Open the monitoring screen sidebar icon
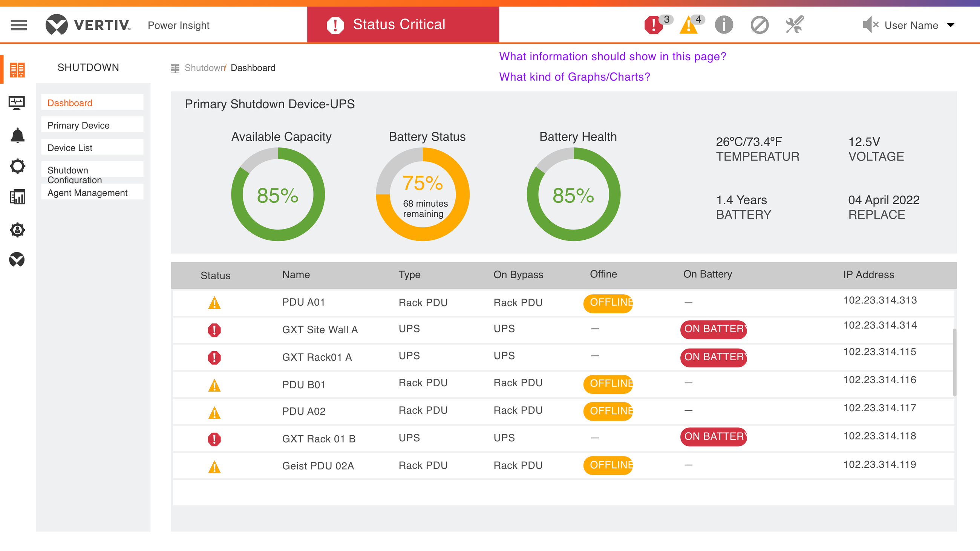 (x=17, y=103)
